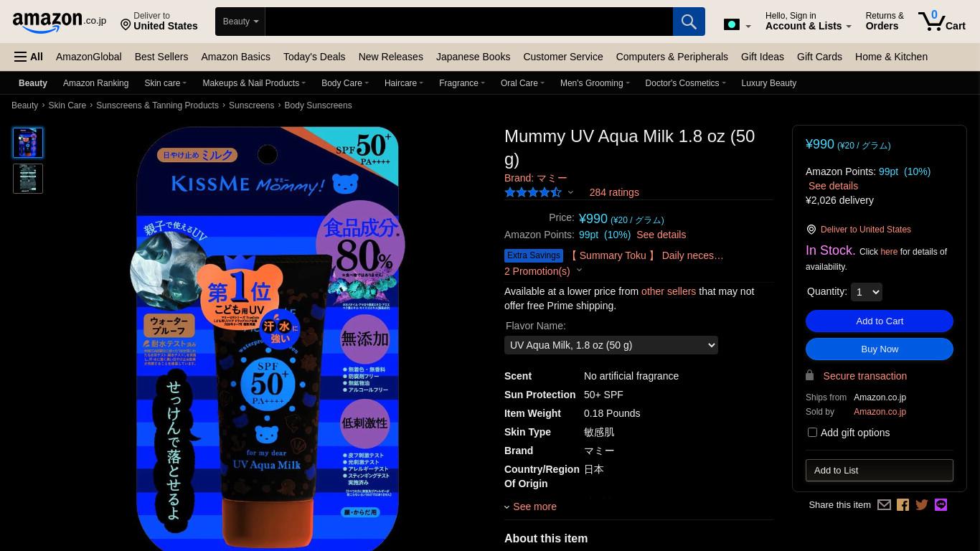This screenshot has width=980, height=551.
Task: Open the shopping cart icon
Action: click(941, 21)
